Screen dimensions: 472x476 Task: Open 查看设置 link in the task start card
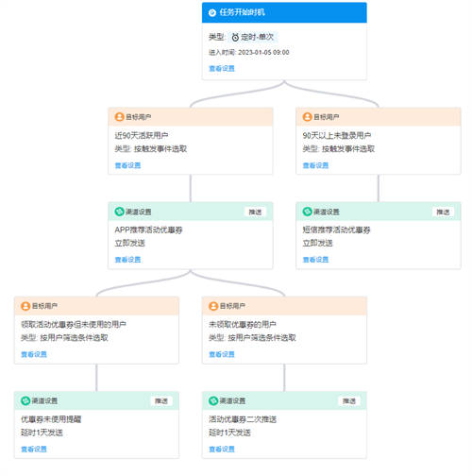[x=222, y=68]
